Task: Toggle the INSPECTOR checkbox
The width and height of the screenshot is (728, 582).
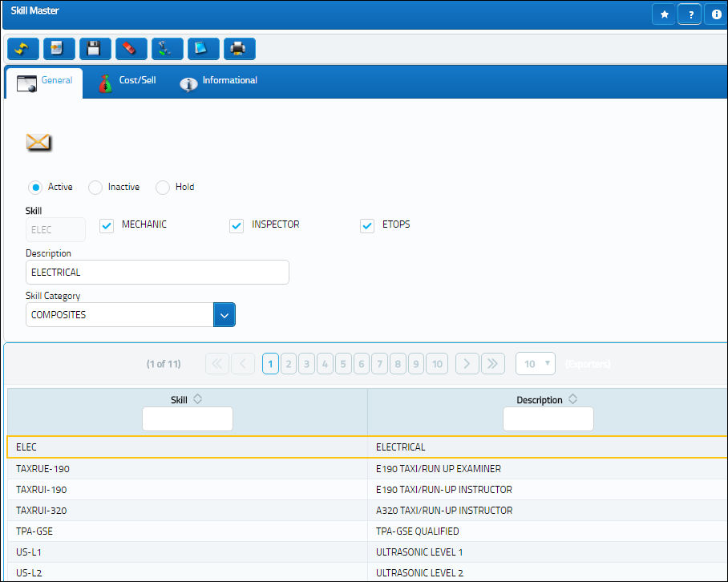Action: tap(237, 225)
